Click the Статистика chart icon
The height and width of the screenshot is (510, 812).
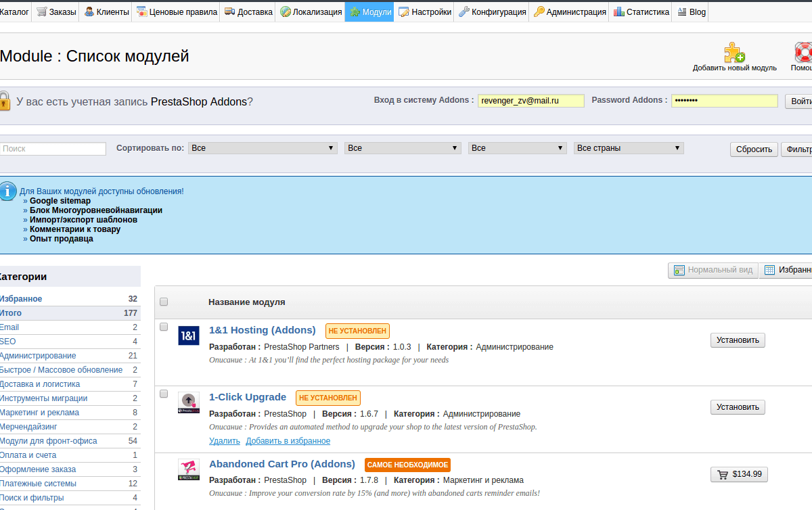(618, 11)
